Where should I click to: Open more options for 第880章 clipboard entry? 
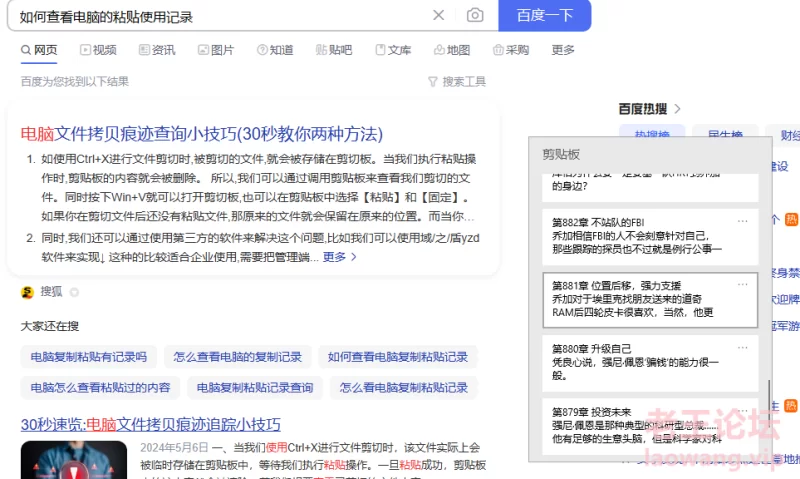(x=742, y=347)
